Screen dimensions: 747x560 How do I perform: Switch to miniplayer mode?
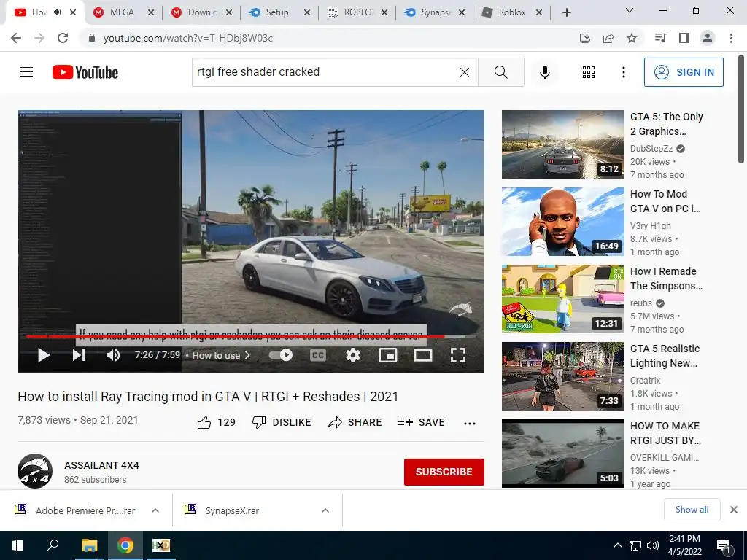[388, 355]
